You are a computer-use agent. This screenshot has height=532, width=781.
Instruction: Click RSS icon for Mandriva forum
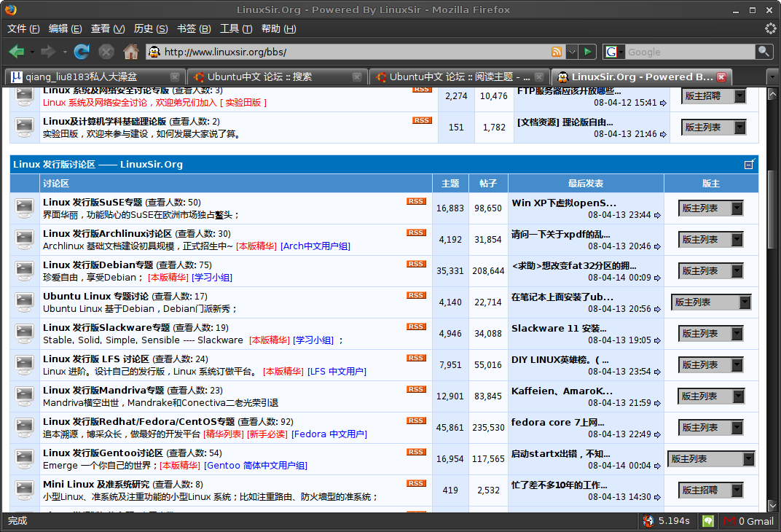[x=416, y=390]
